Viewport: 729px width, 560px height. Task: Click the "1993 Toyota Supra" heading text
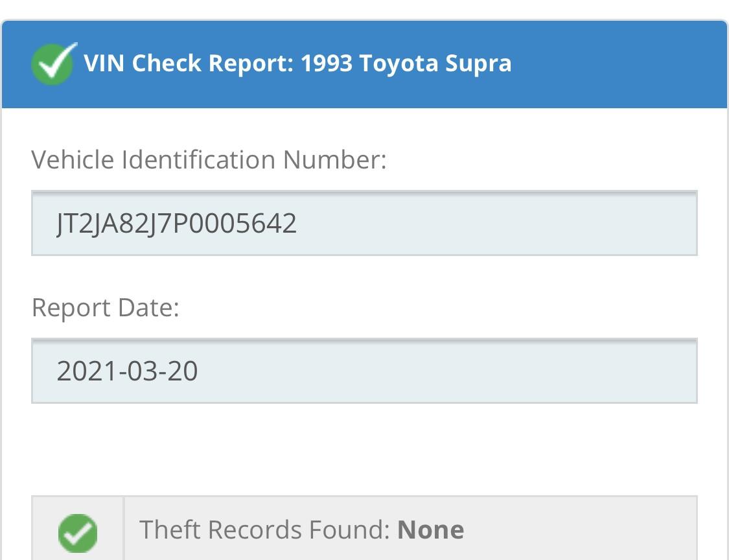406,64
